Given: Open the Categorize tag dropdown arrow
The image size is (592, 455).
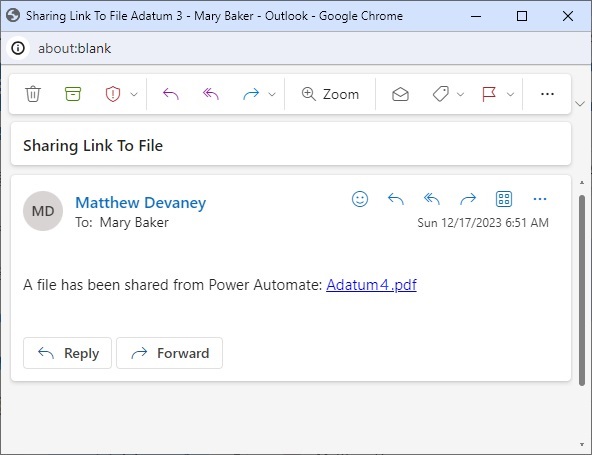Looking at the screenshot, I should [460, 94].
